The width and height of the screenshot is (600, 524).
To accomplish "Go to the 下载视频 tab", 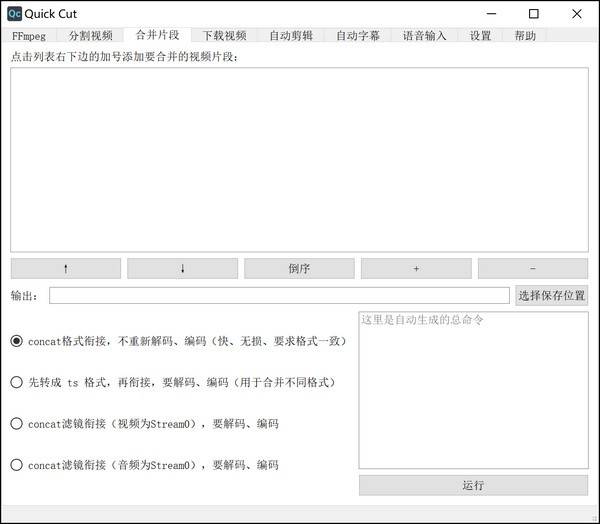I will click(224, 36).
